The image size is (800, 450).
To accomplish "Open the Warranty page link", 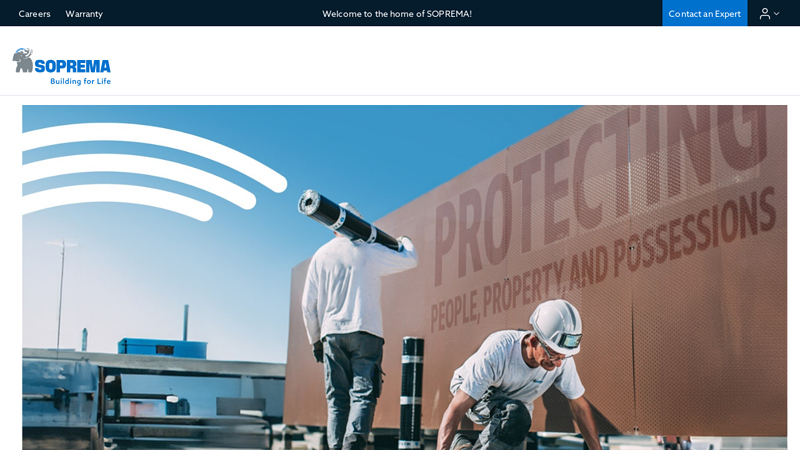I will tap(84, 14).
